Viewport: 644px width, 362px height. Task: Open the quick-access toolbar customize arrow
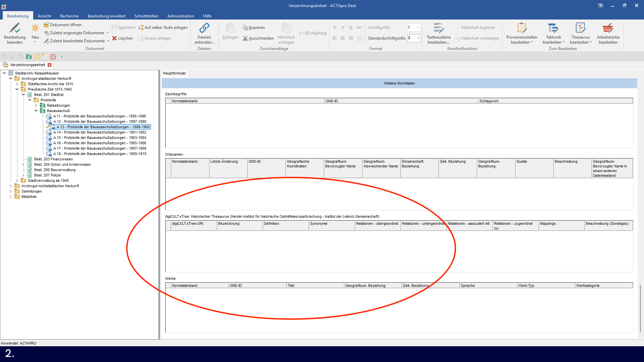62,57
